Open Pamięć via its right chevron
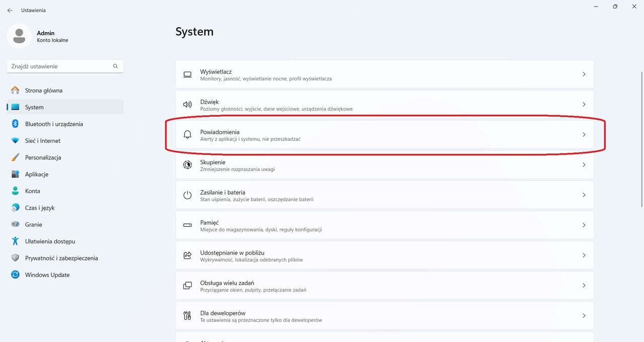 (584, 225)
